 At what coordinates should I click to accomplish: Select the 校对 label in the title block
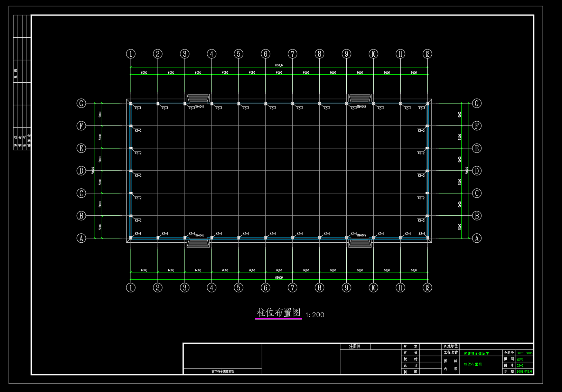click(411, 359)
